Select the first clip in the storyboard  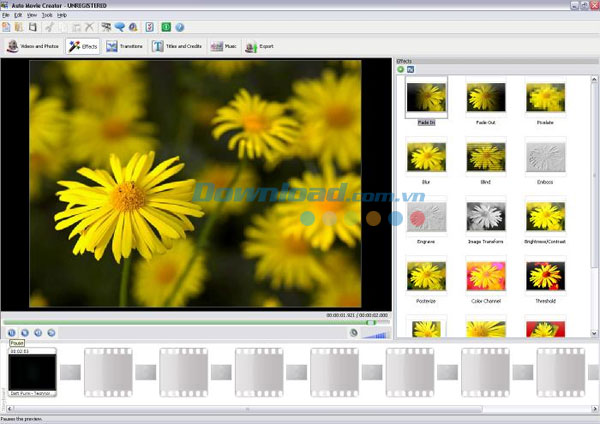pyautogui.click(x=32, y=373)
